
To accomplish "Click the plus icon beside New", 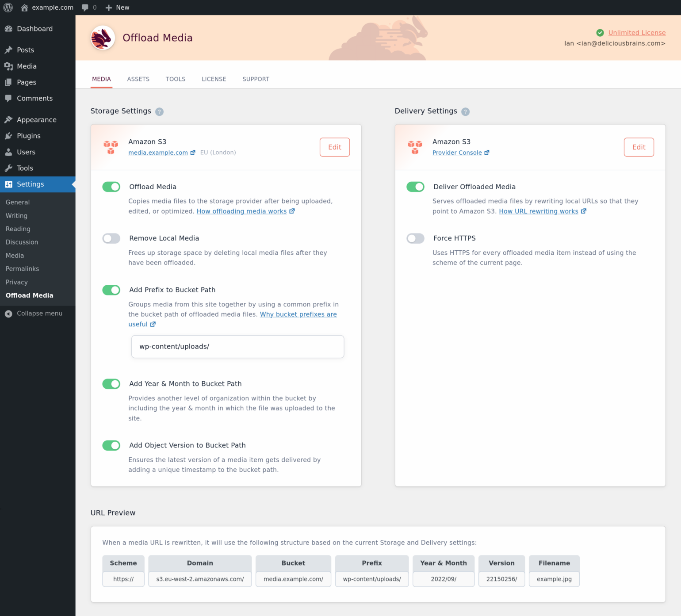I will 109,8.
